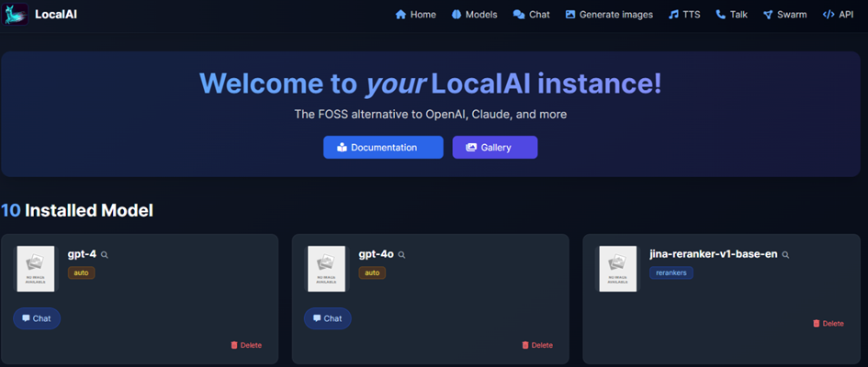The width and height of the screenshot is (868, 367).
Task: Open Chat for the gpt-4 model
Action: coord(37,318)
